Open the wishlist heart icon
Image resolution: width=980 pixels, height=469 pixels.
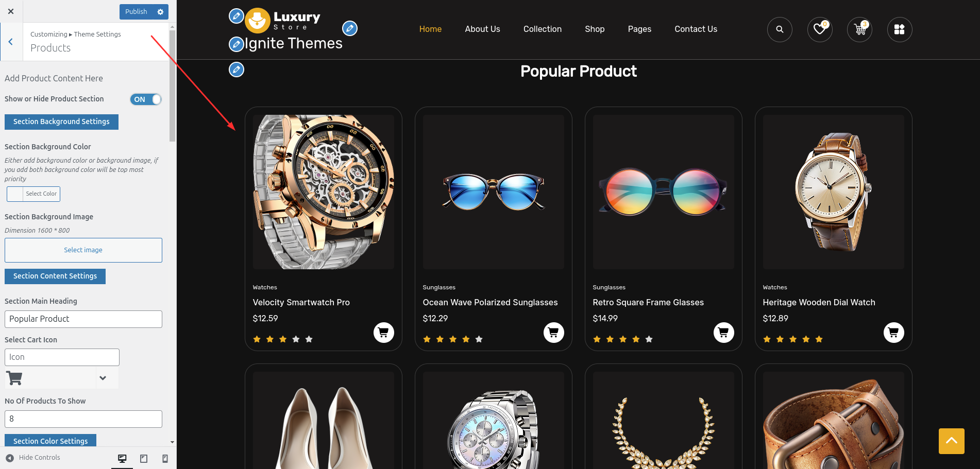[820, 29]
